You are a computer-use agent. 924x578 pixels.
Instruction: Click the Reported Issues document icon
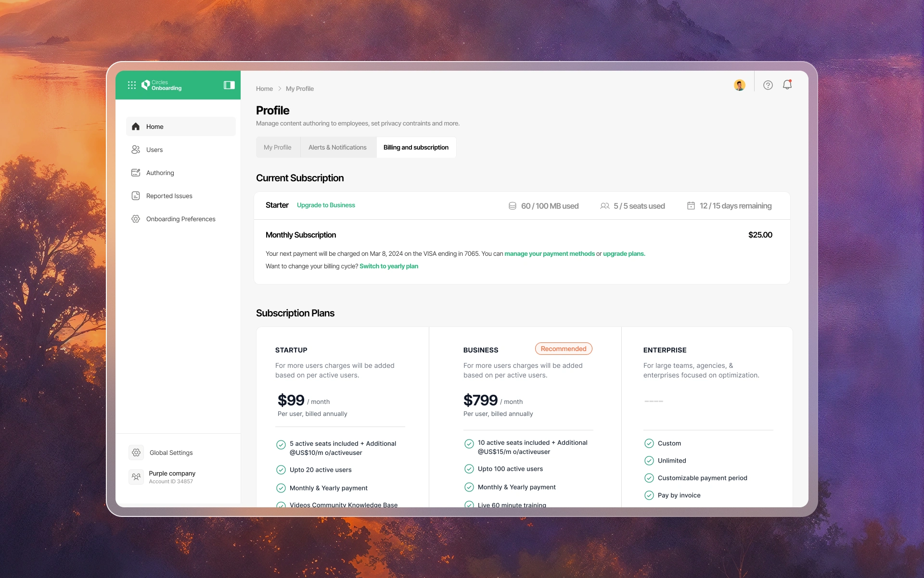coord(136,196)
